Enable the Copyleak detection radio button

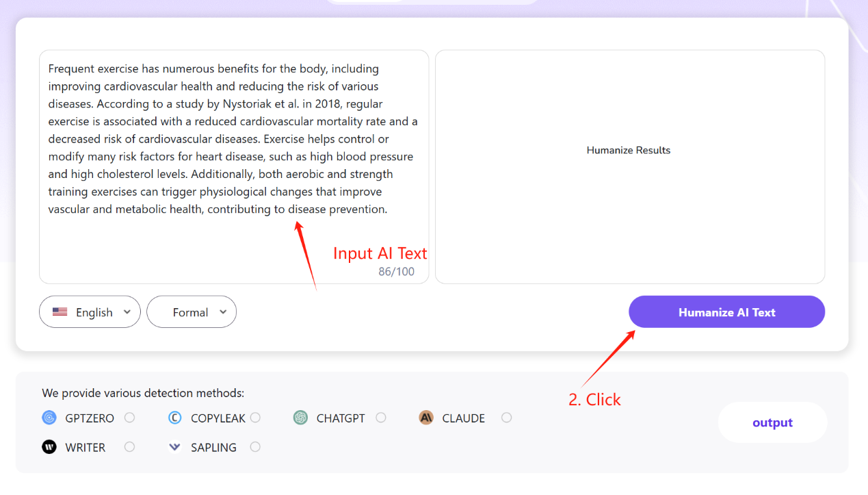(256, 418)
